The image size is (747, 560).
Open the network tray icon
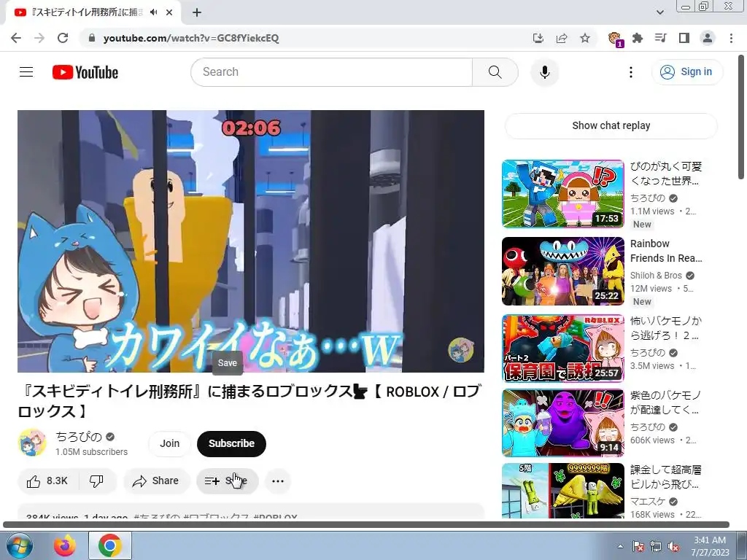[656, 546]
